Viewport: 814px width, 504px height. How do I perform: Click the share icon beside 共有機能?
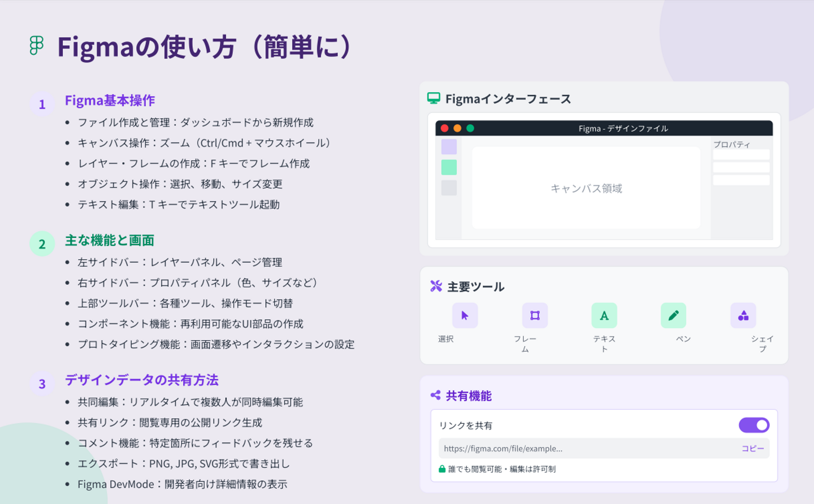click(435, 396)
